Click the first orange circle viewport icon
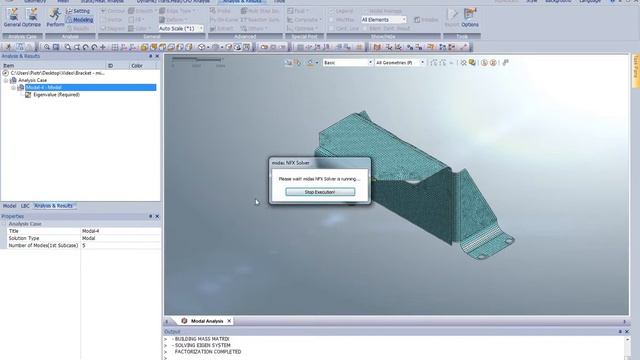This screenshot has height=360, width=640. [x=484, y=62]
